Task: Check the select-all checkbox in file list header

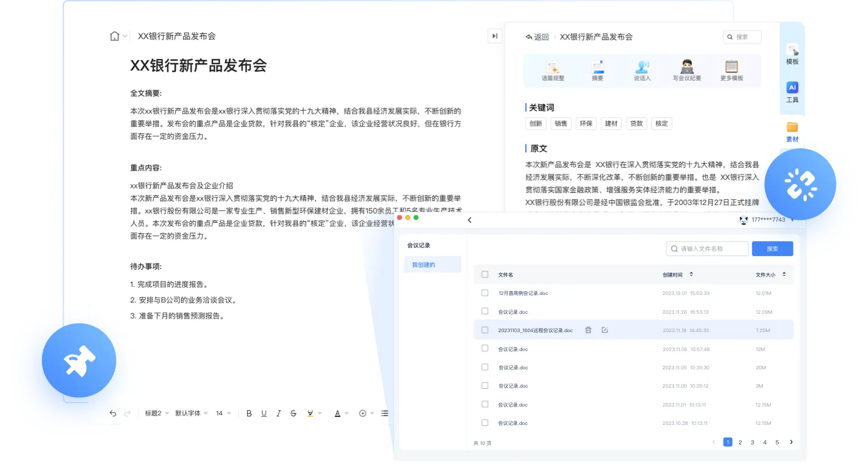Action: [485, 274]
